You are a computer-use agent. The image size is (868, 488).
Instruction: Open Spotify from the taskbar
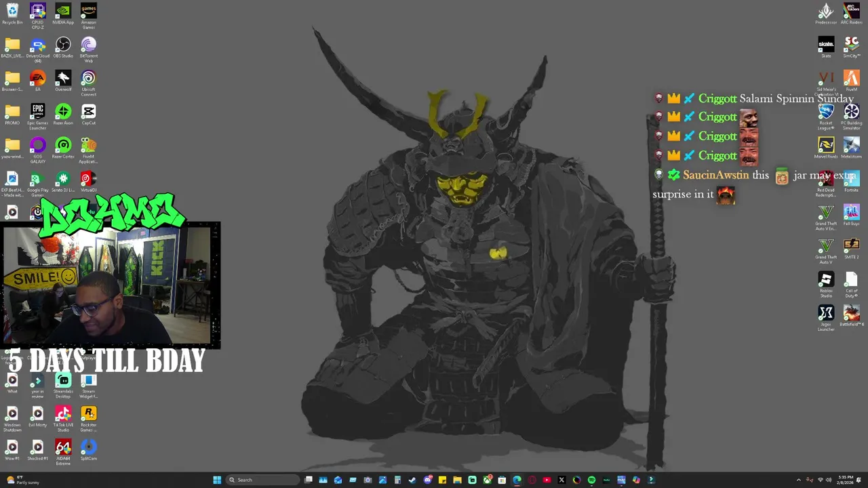(x=591, y=480)
